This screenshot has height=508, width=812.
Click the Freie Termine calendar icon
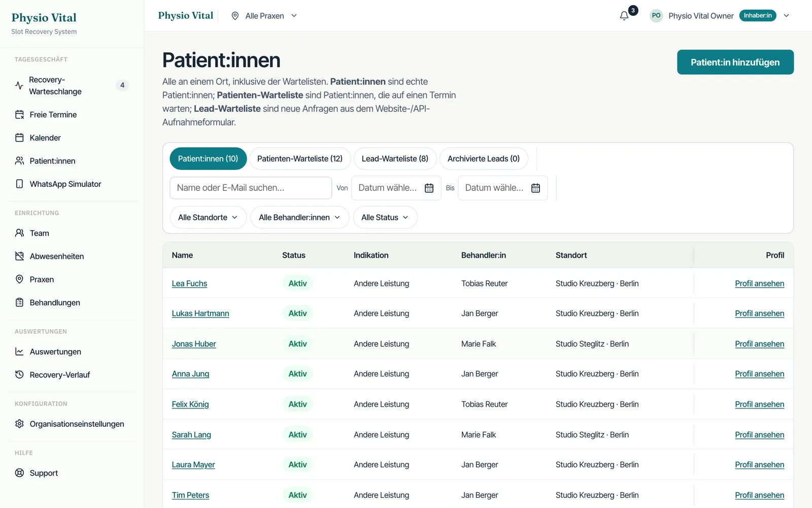coord(19,115)
